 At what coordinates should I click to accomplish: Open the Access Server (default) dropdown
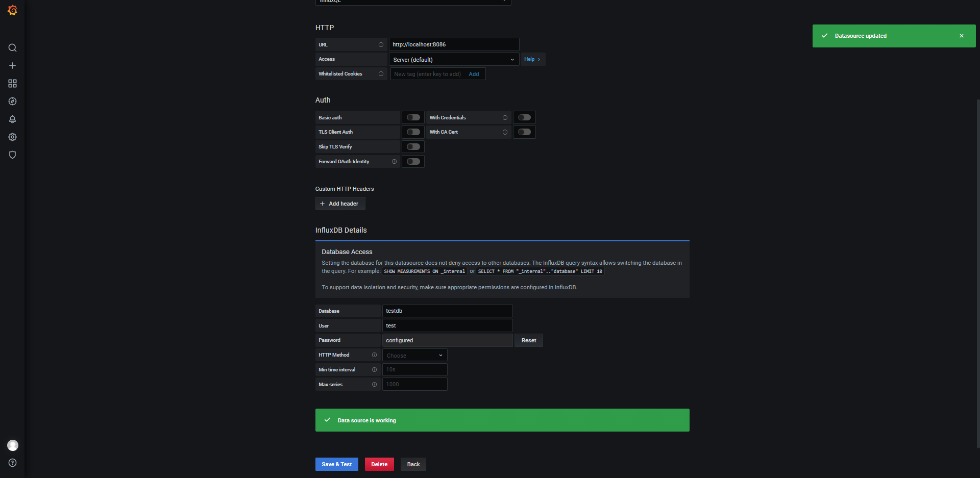(x=454, y=60)
